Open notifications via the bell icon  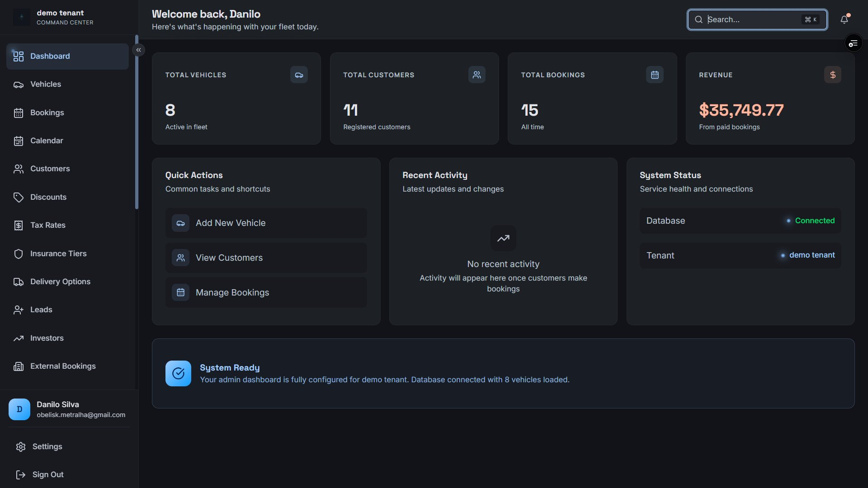pos(844,19)
